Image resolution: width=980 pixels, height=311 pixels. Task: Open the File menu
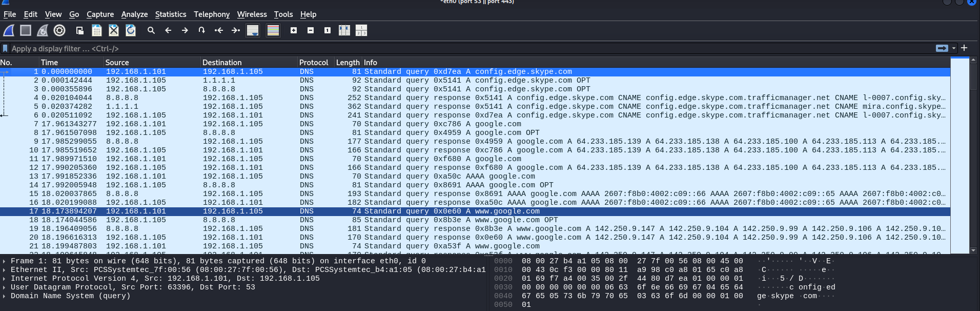point(10,14)
